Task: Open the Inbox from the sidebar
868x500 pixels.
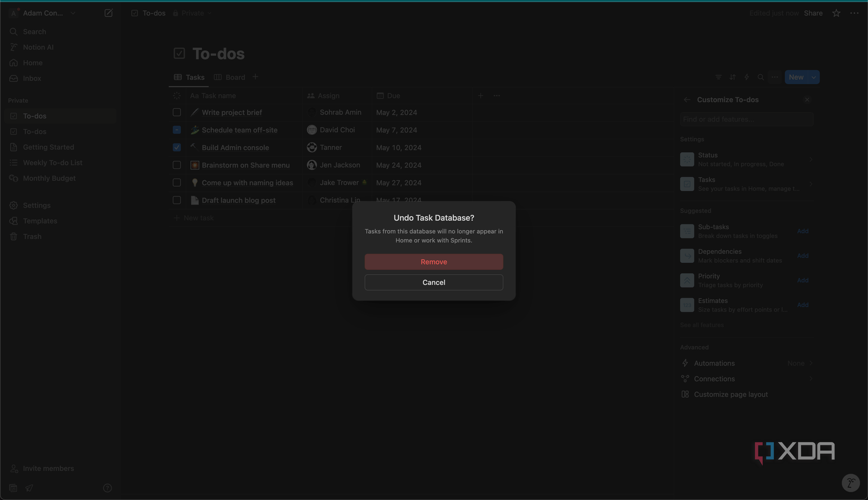Action: (32, 78)
